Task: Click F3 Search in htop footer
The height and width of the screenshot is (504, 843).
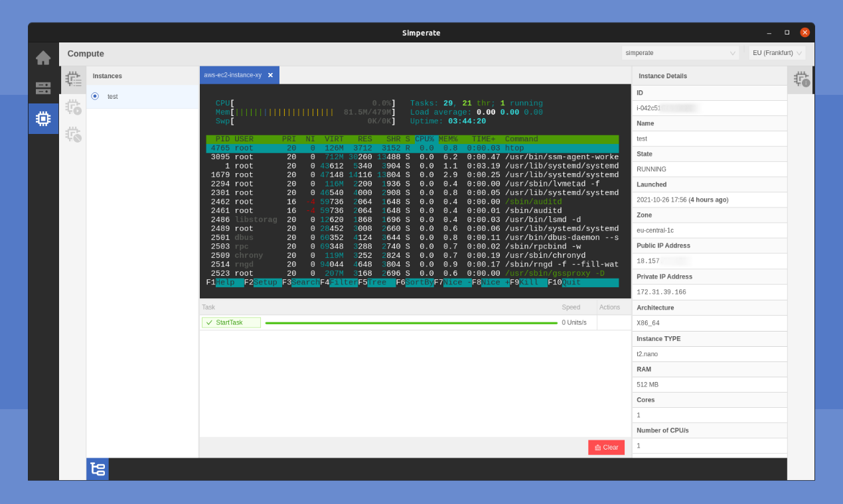Action: point(301,283)
